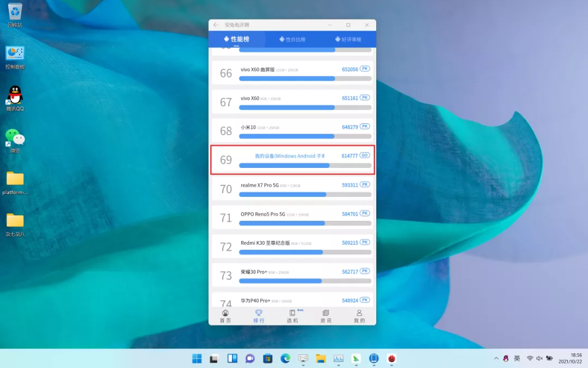
Task: Select the 荣耀30 Pro+ device name
Action: [254, 272]
